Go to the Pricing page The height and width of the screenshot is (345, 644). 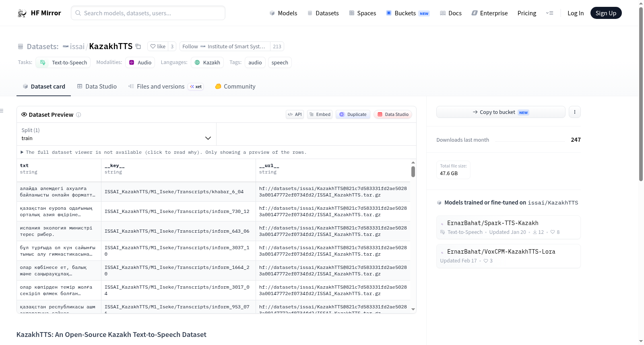[527, 13]
